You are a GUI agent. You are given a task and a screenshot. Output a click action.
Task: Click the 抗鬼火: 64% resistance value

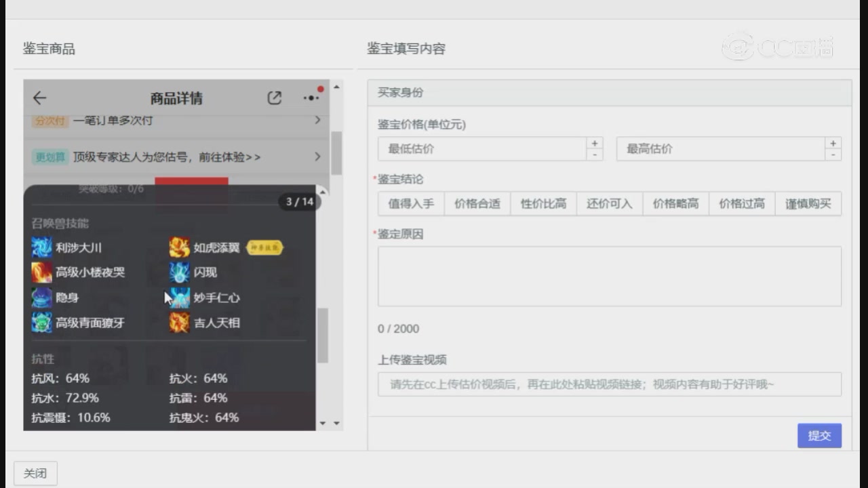204,418
